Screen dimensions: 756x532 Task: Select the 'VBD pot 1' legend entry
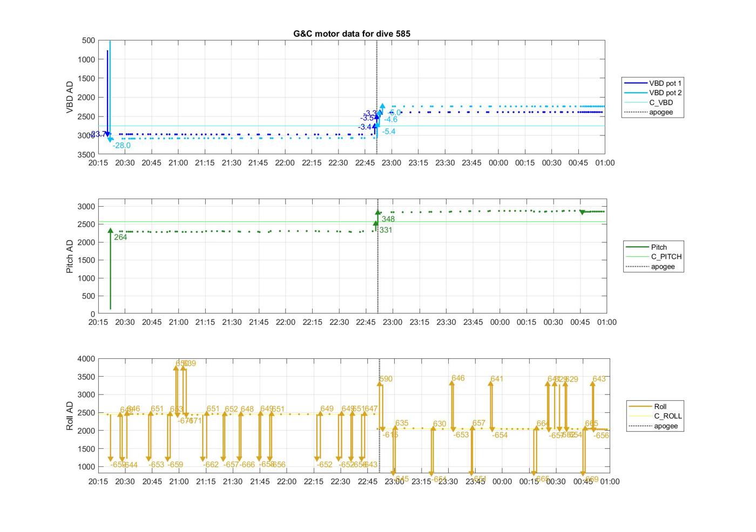click(653, 83)
